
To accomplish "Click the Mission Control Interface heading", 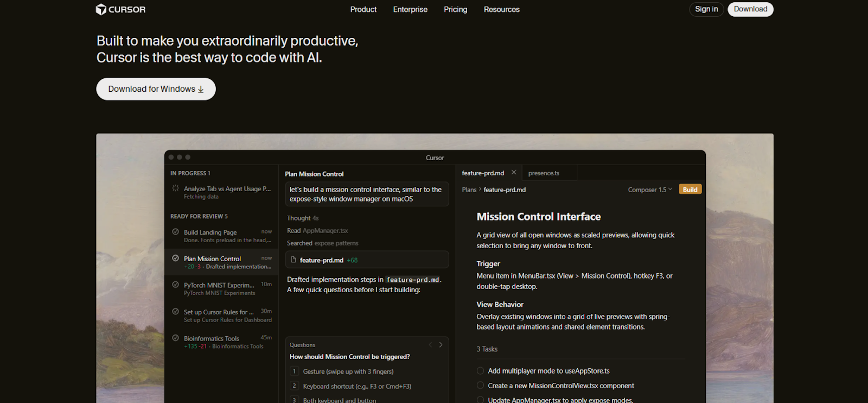I will click(x=539, y=217).
